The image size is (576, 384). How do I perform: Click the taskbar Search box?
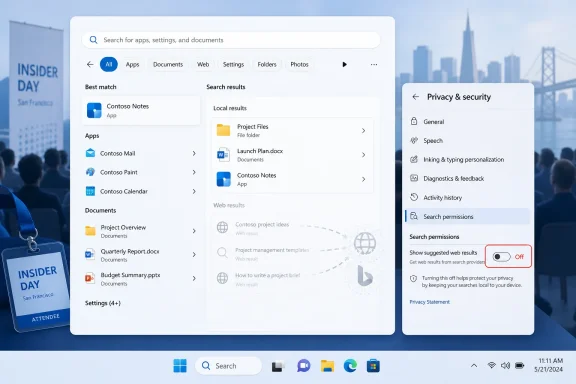(x=228, y=366)
